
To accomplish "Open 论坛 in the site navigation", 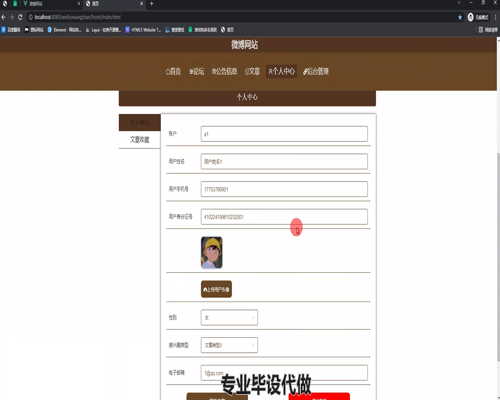I will pos(197,71).
